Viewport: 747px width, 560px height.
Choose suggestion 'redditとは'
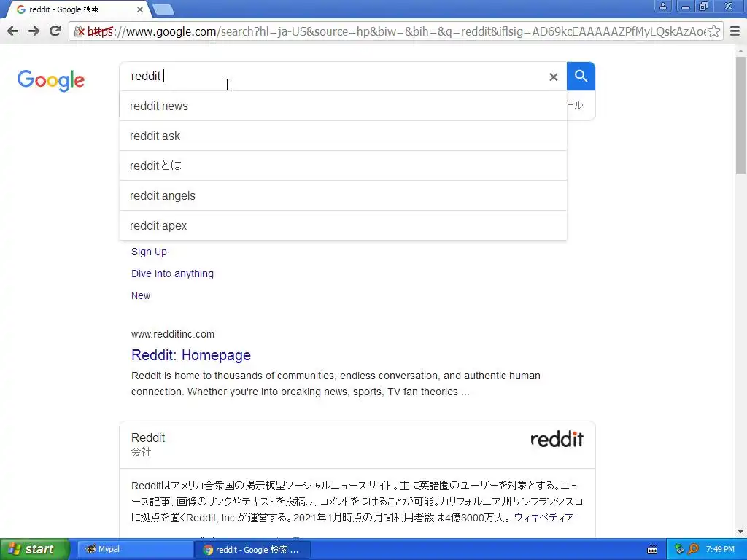pyautogui.click(x=343, y=166)
